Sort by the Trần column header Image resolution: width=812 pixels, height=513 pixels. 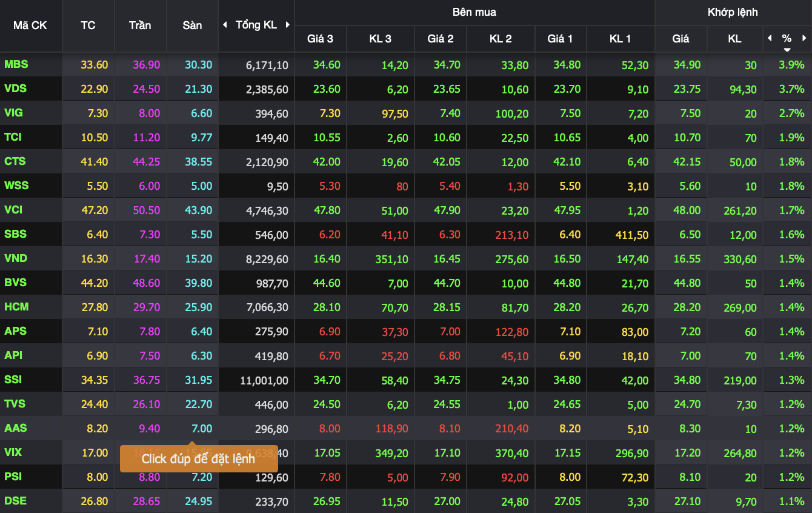[140, 25]
